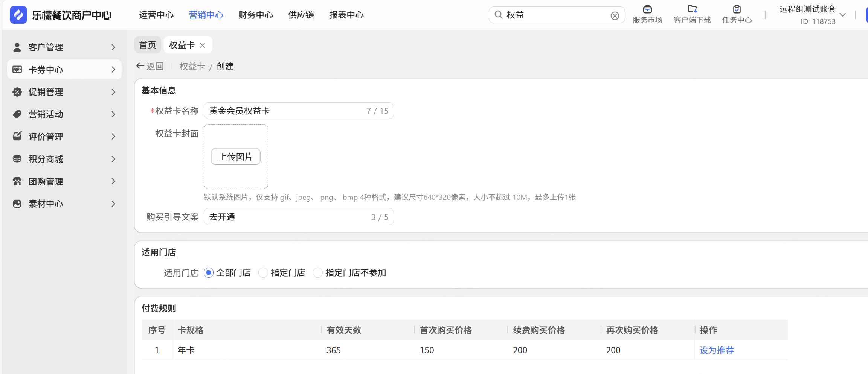Select the 全部门店 radio option
868x374 pixels.
209,272
